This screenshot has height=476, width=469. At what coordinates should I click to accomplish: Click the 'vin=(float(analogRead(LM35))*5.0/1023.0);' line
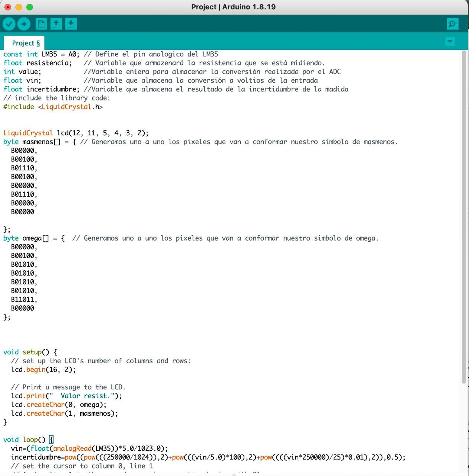pyautogui.click(x=90, y=448)
